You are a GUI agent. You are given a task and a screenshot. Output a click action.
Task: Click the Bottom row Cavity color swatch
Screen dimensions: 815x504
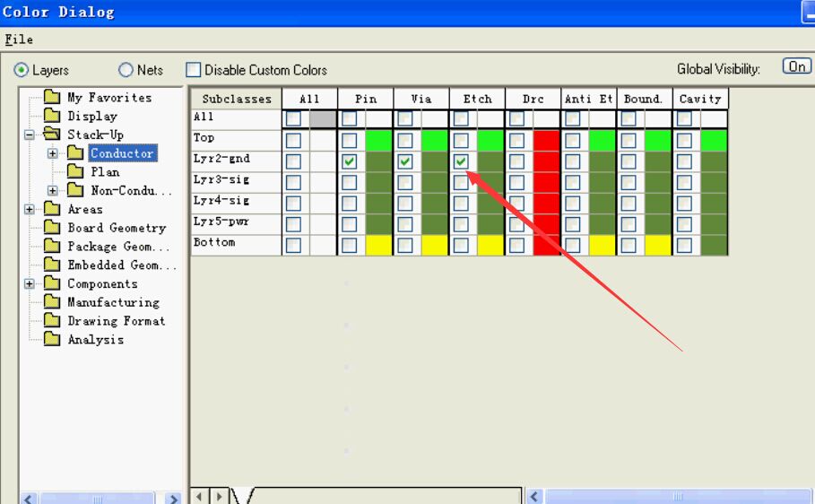click(x=714, y=246)
